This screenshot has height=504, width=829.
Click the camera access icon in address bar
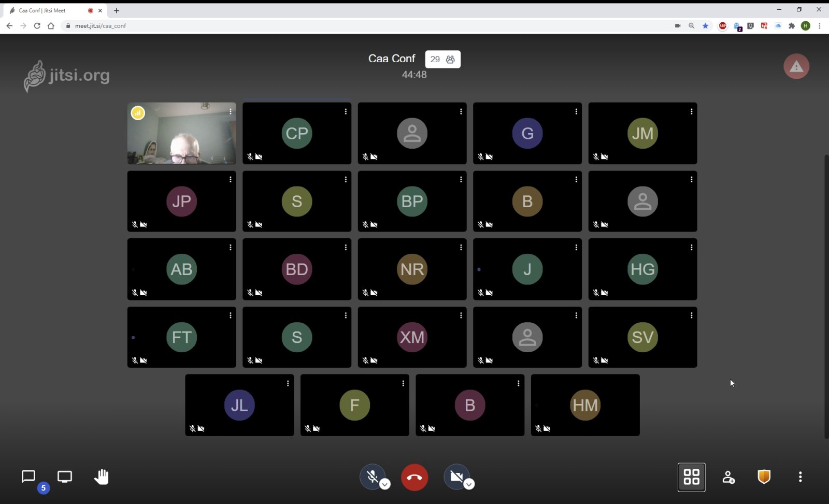(677, 25)
